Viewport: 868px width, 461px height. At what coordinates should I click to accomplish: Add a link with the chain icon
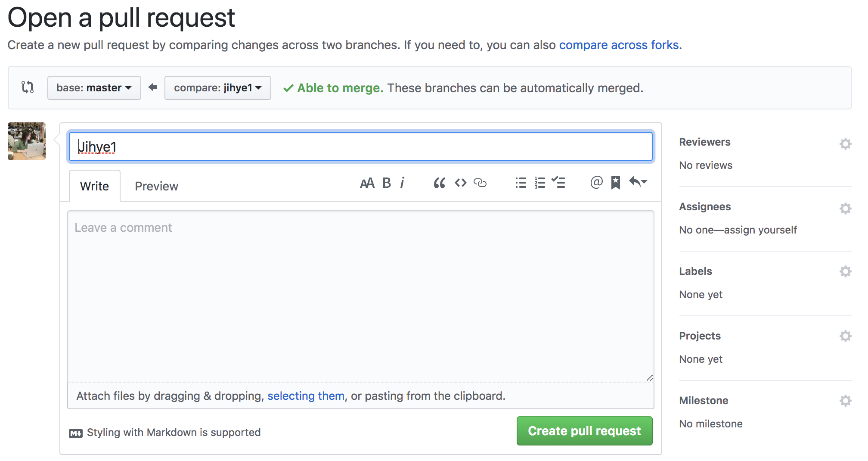[x=480, y=183]
